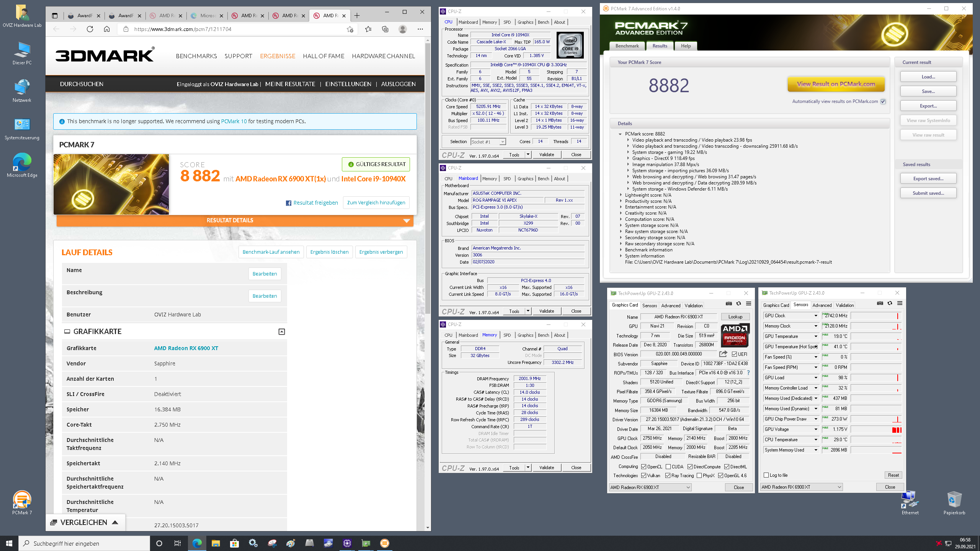Screen dimensions: 980x551
Task: Open Socket #1 selection dropdown in CPU-Z
Action: coord(488,142)
